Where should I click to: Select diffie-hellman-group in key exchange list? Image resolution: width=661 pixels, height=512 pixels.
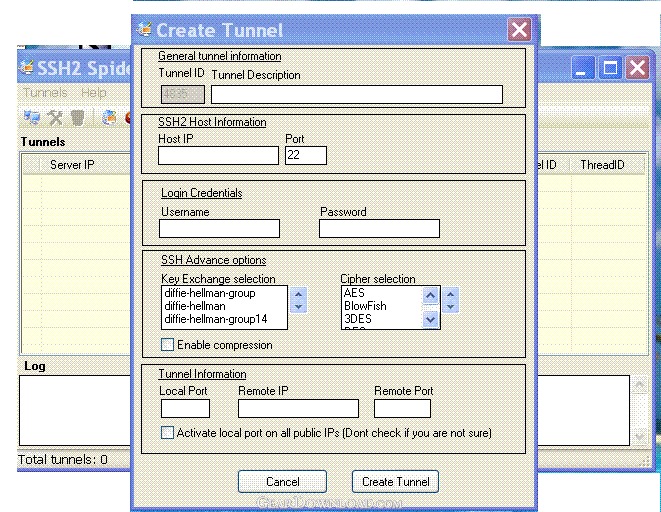tap(210, 293)
